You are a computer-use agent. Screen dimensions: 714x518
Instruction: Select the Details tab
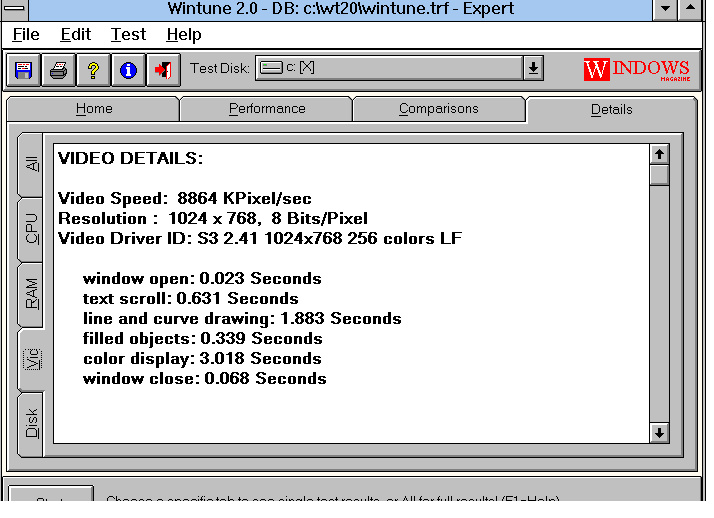pyautogui.click(x=612, y=110)
